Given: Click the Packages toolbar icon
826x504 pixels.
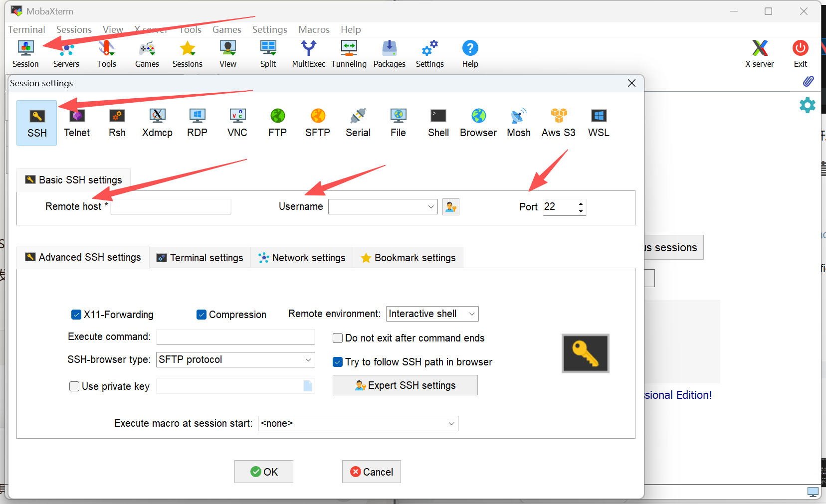Looking at the screenshot, I should 390,54.
